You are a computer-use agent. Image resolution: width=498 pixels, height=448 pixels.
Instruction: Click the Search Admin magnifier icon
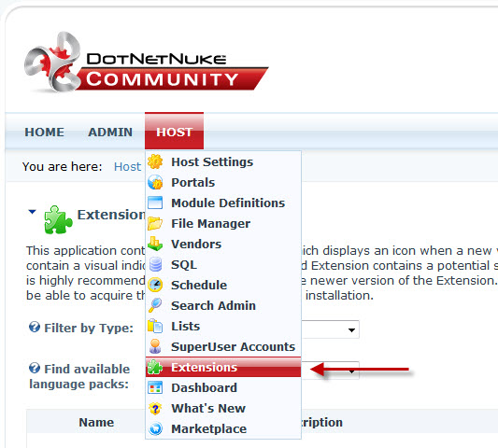pyautogui.click(x=155, y=305)
